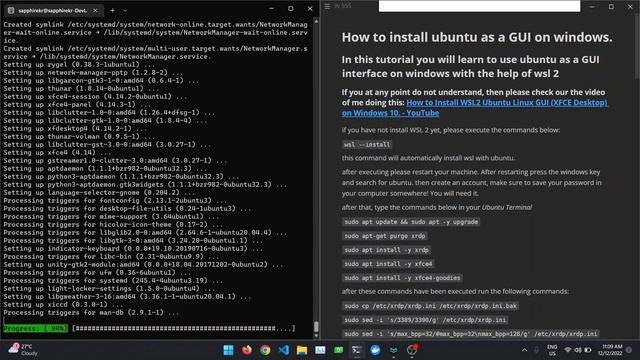
Task: Open volume control in system tray
Action: [x=578, y=350]
